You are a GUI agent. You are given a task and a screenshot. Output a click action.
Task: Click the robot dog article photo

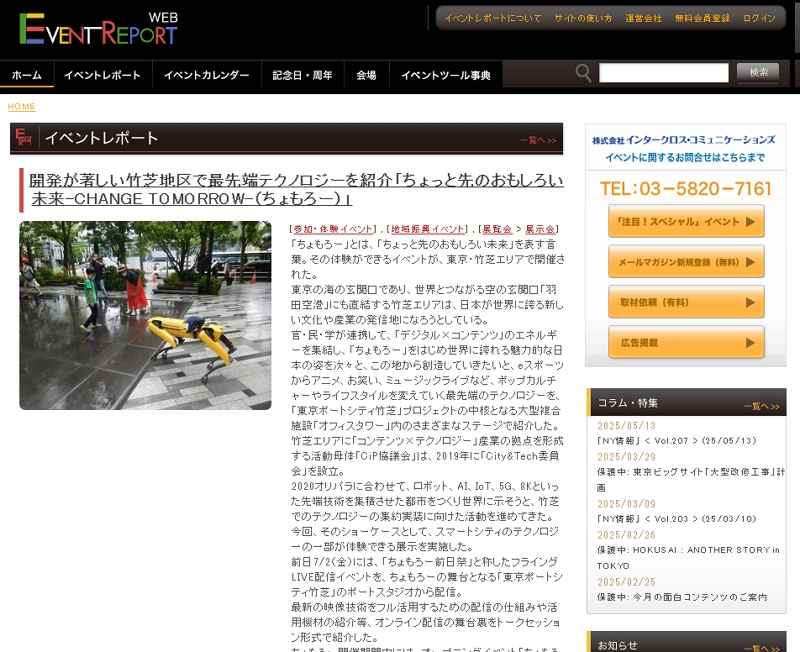click(x=145, y=315)
